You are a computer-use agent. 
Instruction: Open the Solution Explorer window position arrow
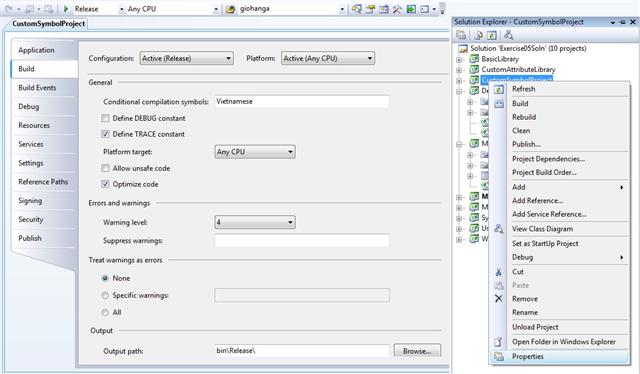(613, 22)
